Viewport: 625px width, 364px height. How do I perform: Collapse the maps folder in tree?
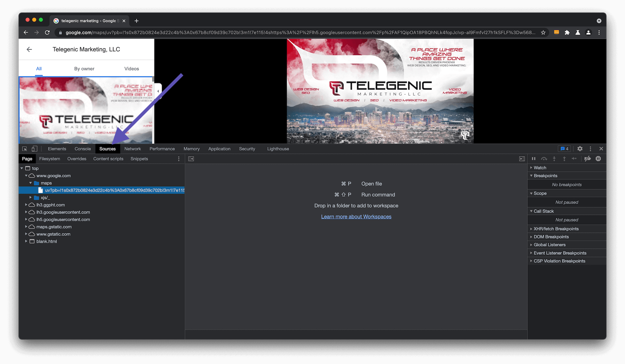point(31,183)
